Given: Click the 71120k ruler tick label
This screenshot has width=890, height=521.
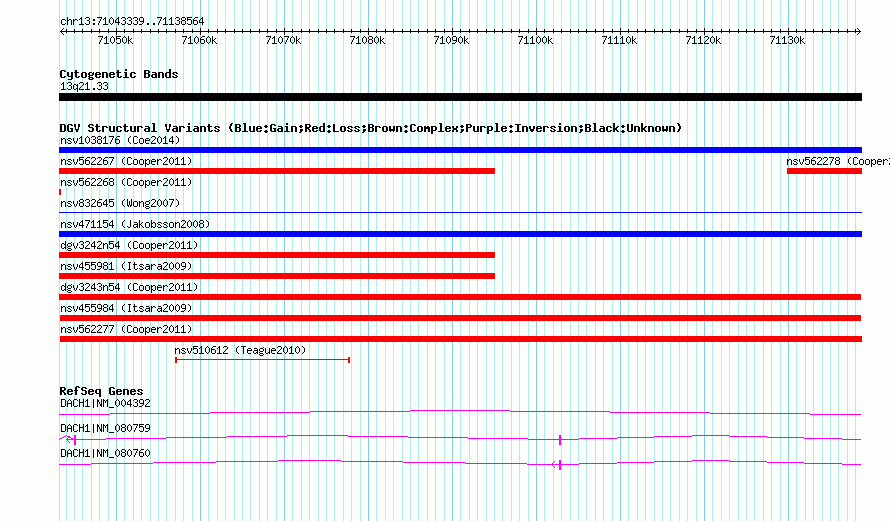Looking at the screenshot, I should pos(703,40).
